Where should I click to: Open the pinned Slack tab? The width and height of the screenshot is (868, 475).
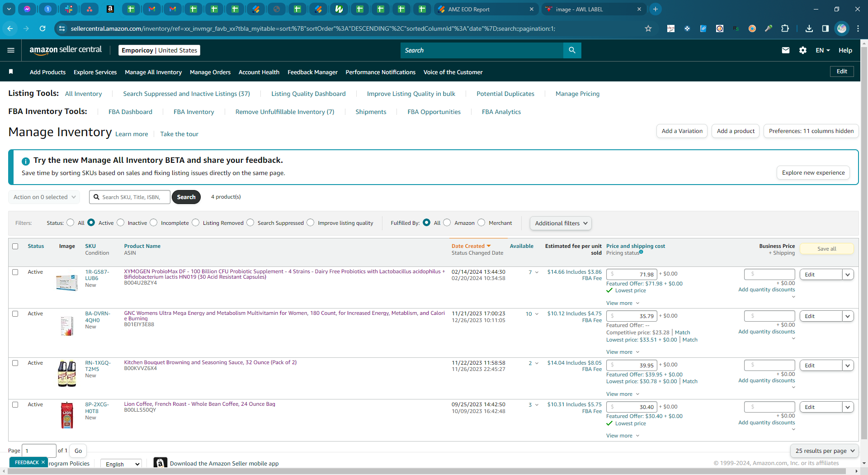coord(69,9)
